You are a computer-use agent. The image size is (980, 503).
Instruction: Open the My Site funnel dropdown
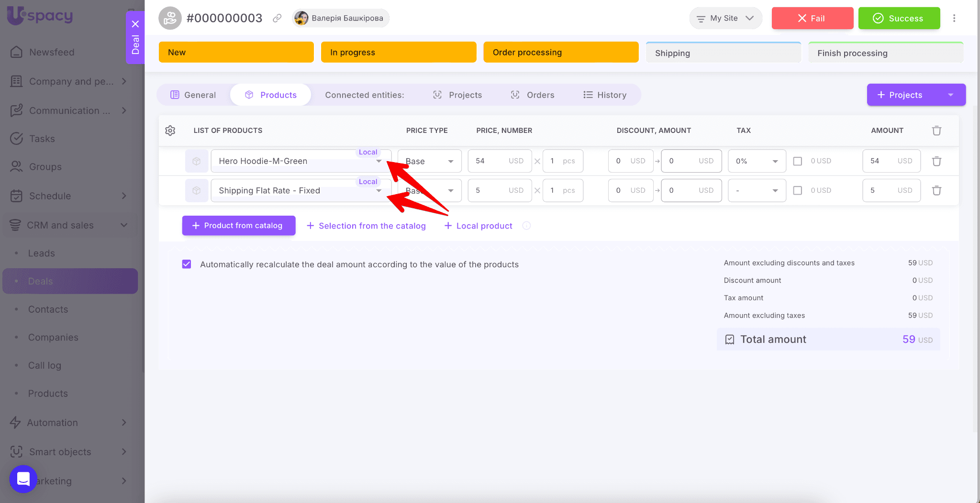725,18
